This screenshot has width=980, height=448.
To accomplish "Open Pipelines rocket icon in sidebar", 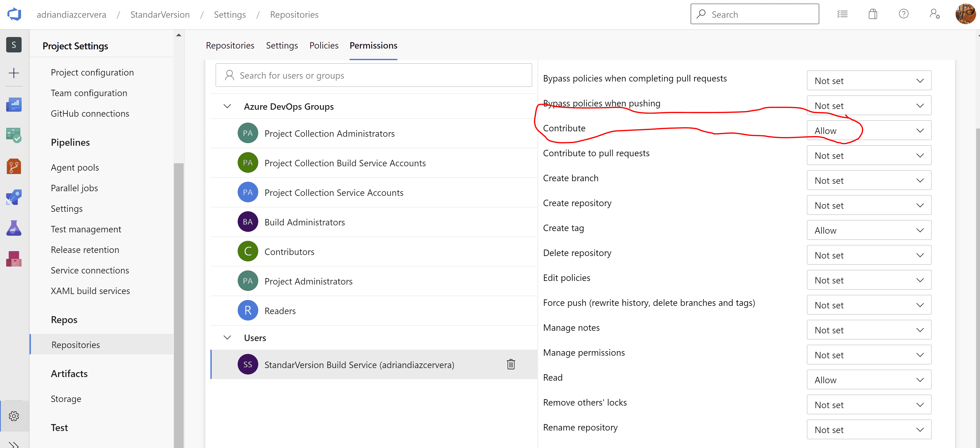I will [x=14, y=197].
